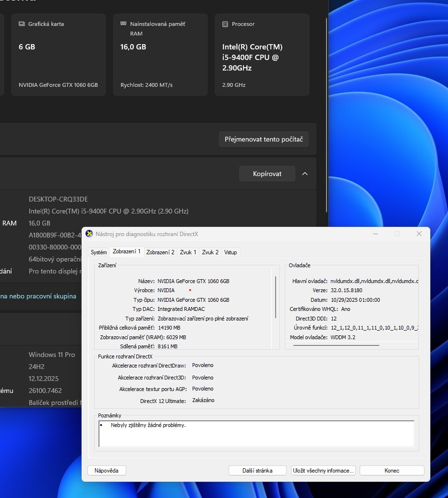Viewport: 448px width, 498px height.
Task: Open the Vstup tab
Action: [230, 252]
